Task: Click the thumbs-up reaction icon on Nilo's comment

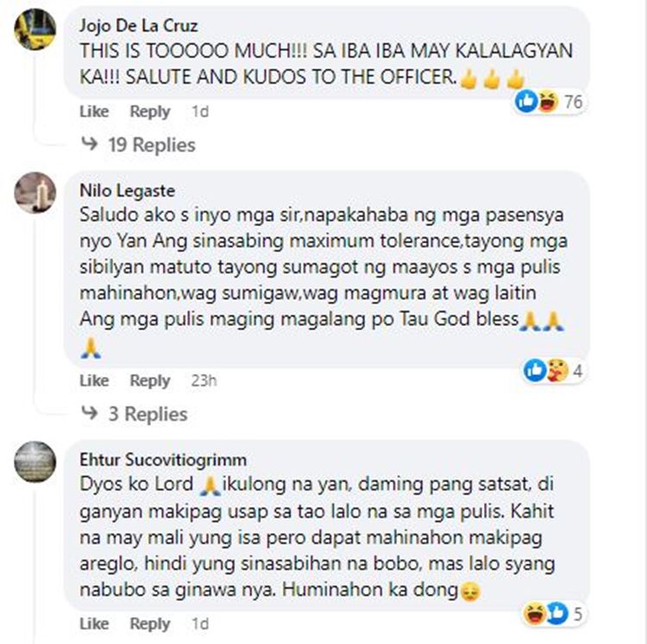Action: [x=535, y=370]
